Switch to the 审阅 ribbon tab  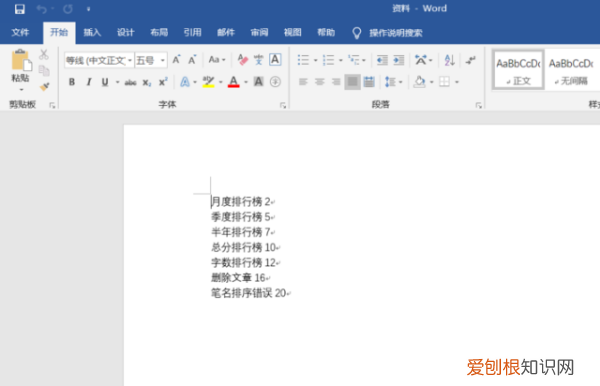pyautogui.click(x=259, y=33)
